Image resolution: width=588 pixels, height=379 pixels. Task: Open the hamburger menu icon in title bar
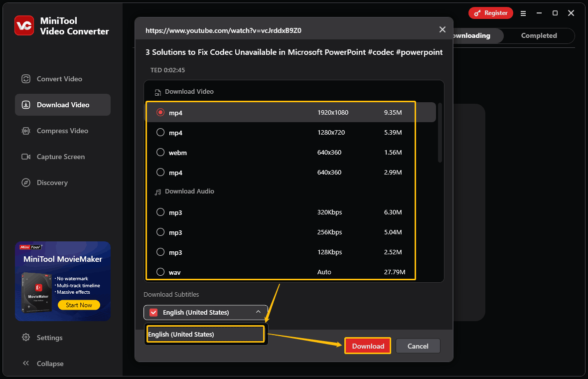[523, 13]
